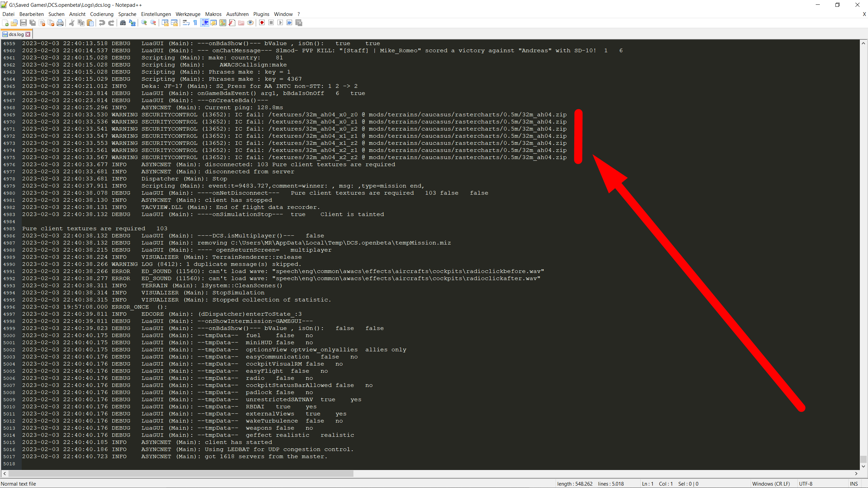Viewport: 868px width, 488px height.
Task: Toggle the Word Wrap toolbar button
Action: (x=186, y=23)
